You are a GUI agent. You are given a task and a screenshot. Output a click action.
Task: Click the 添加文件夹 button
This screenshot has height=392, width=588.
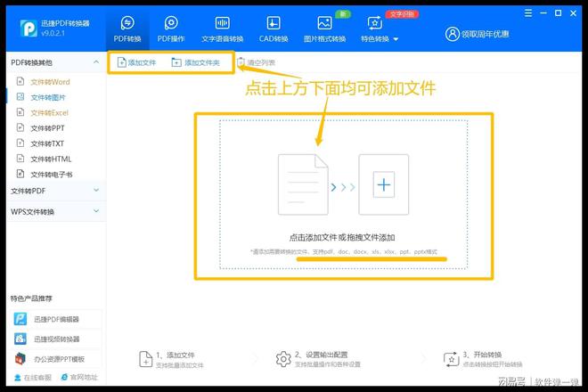click(x=195, y=62)
